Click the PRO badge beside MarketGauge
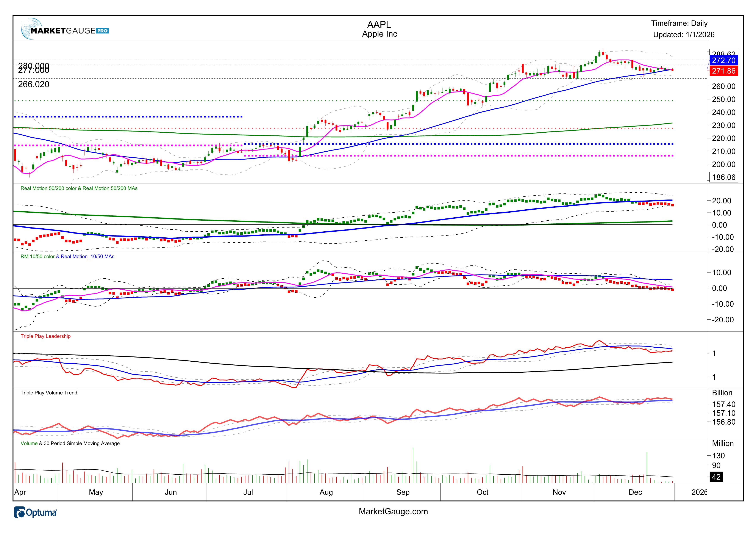756x535 pixels. click(102, 31)
